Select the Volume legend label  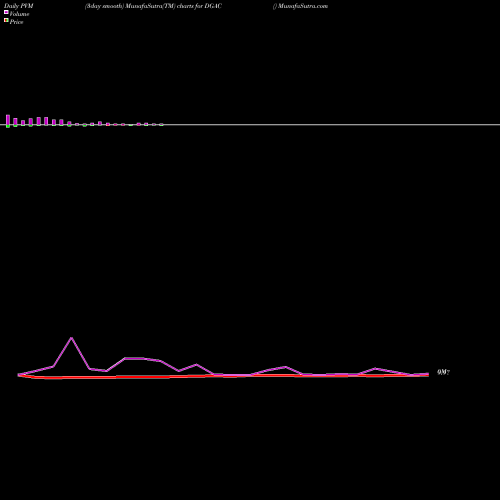19,14
